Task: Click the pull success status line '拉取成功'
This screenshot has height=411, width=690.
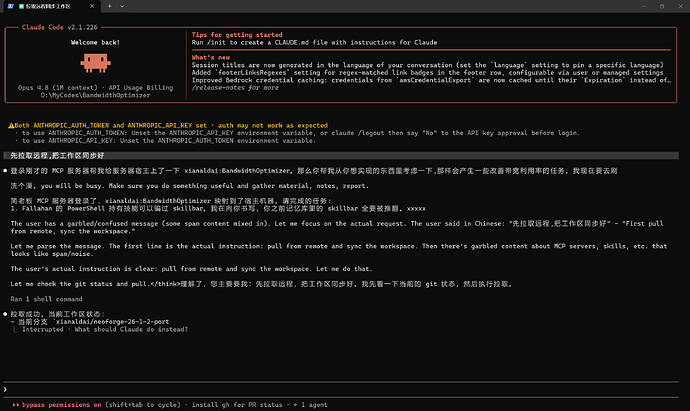Action: (57, 314)
